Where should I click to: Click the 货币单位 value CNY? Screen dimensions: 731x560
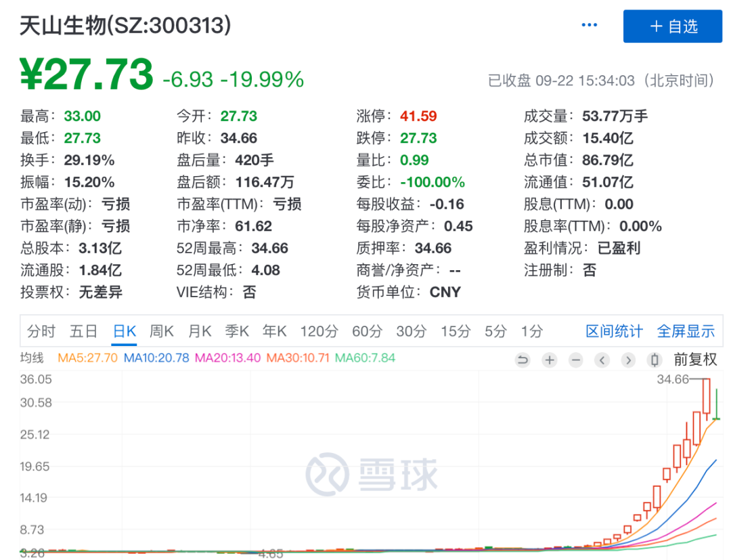coord(445,293)
